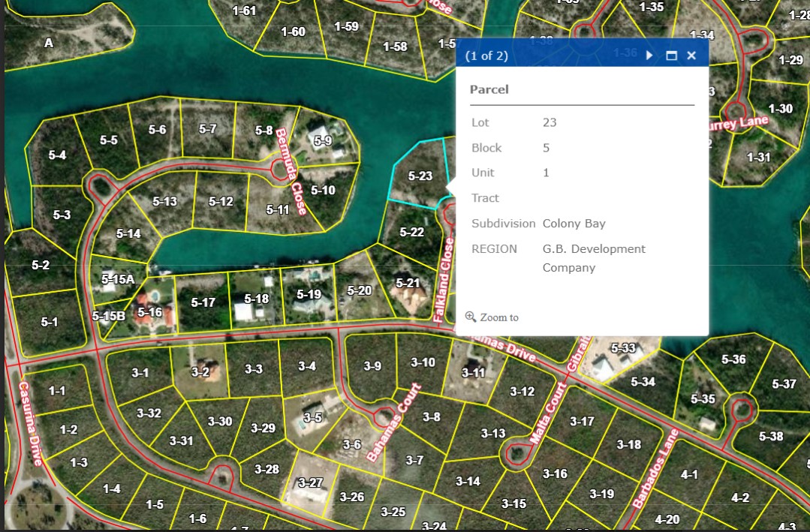Select parcel 3-27 on the map

pos(310,483)
